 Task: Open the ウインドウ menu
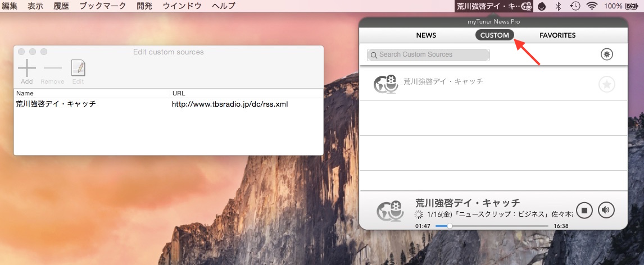pyautogui.click(x=182, y=6)
